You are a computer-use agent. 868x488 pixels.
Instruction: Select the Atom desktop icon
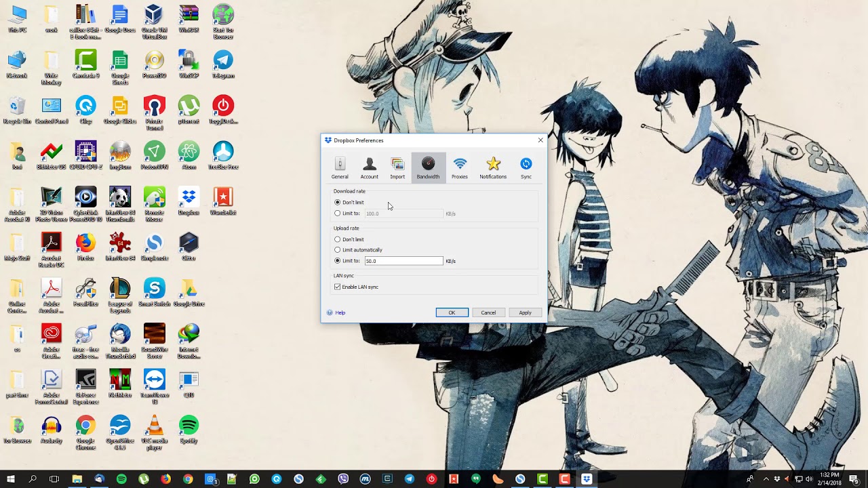[x=189, y=156]
